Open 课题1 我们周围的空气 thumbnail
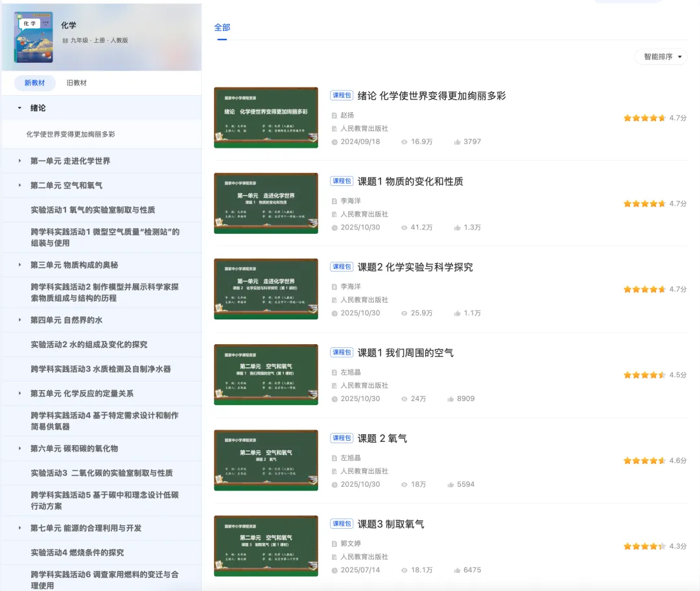 click(x=266, y=375)
